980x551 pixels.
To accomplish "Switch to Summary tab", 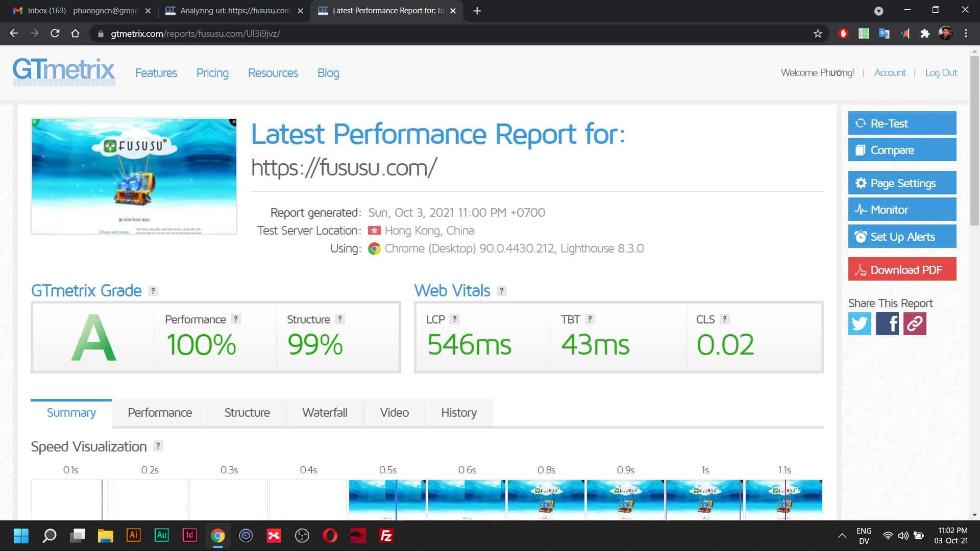I will pyautogui.click(x=71, y=413).
